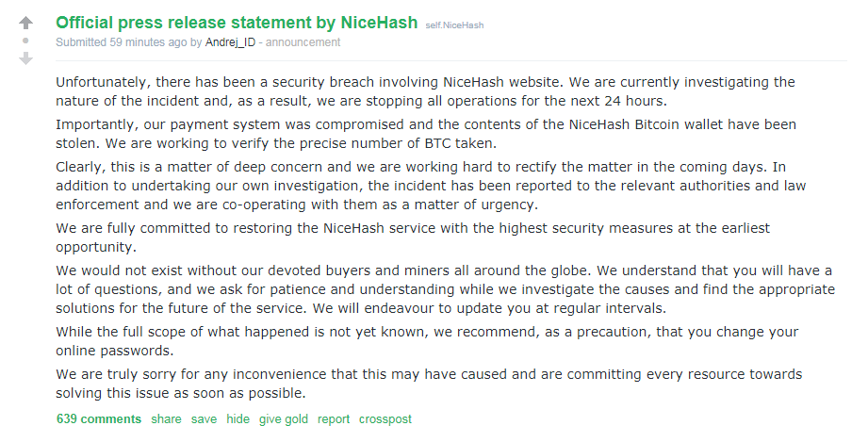Click the paragraph recommending changing online passwords
868x426 pixels.
(x=427, y=341)
